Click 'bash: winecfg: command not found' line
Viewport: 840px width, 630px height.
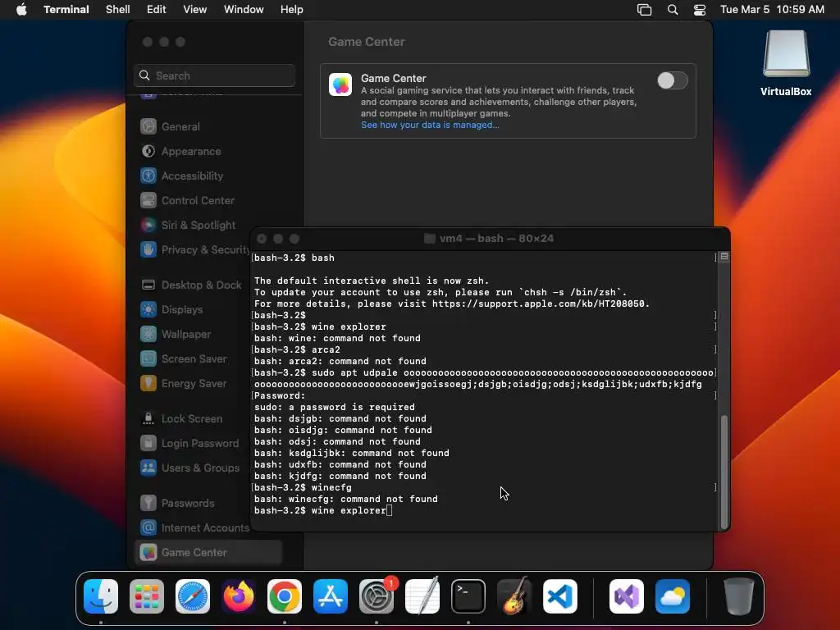point(346,499)
